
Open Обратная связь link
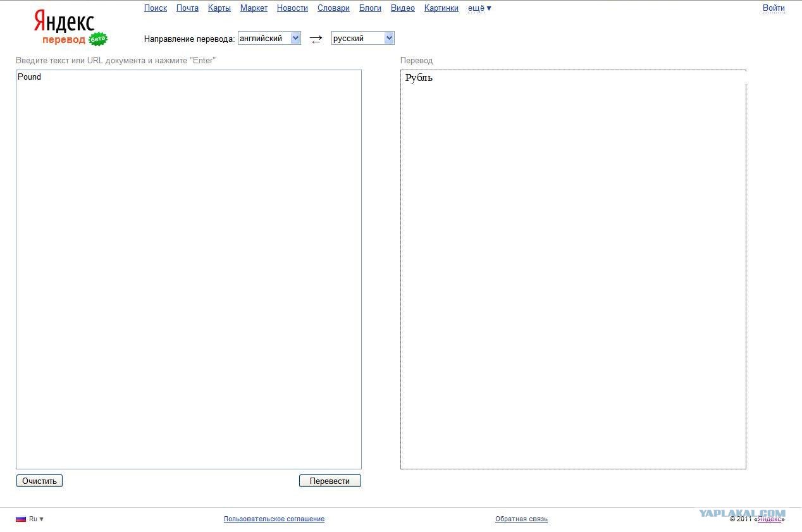pyautogui.click(x=521, y=519)
